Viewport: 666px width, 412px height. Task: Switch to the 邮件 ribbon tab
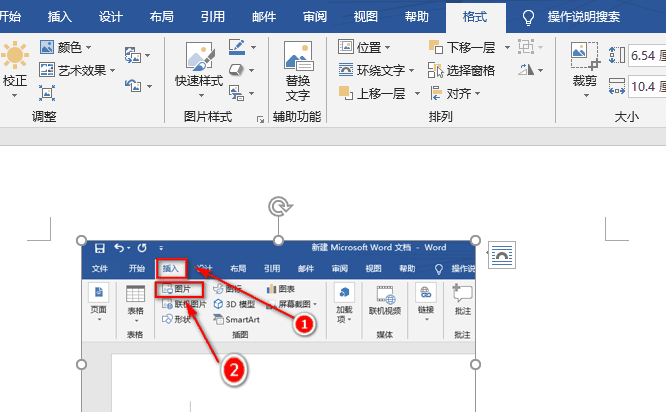click(264, 17)
